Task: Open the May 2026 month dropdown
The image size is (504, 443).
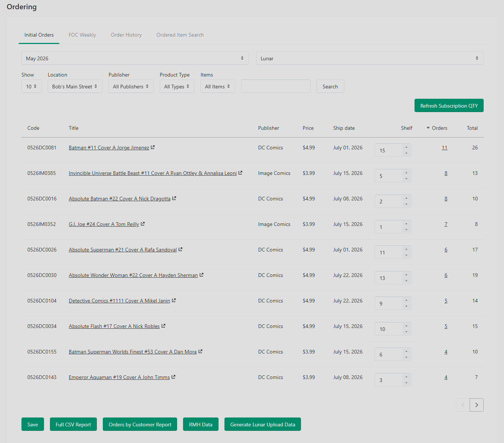Action: [135, 58]
